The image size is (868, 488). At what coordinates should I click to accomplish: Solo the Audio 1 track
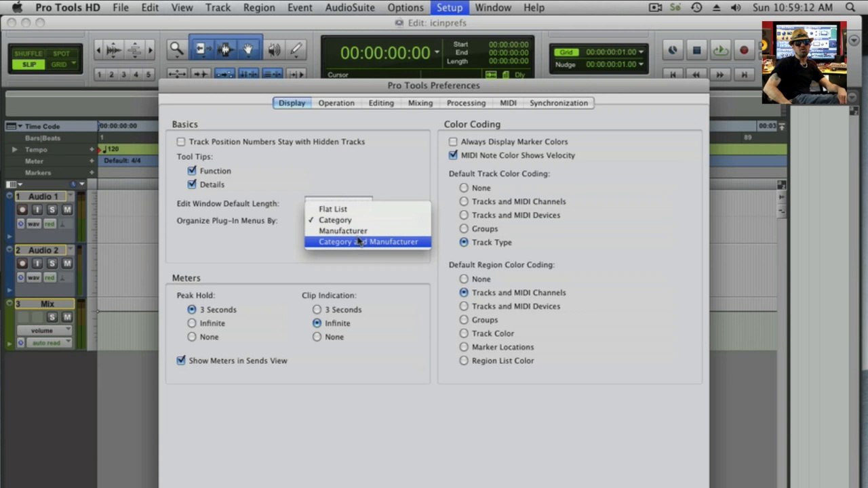(52, 209)
